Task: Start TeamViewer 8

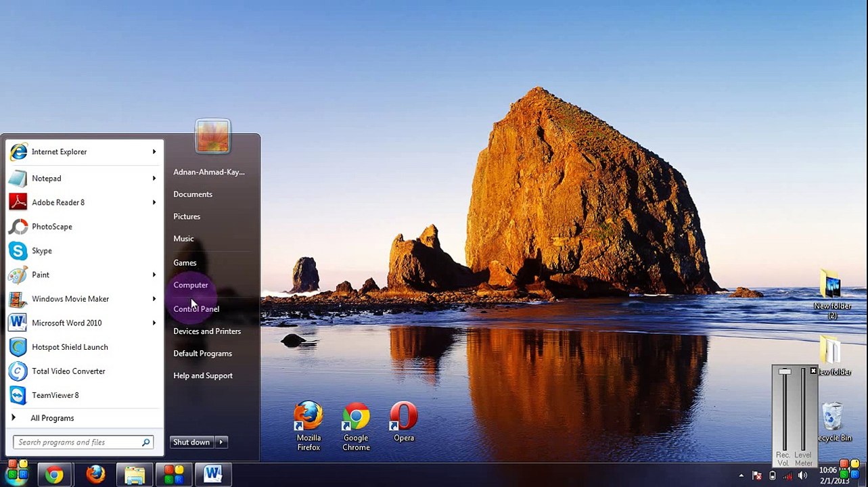Action: [x=85, y=396]
